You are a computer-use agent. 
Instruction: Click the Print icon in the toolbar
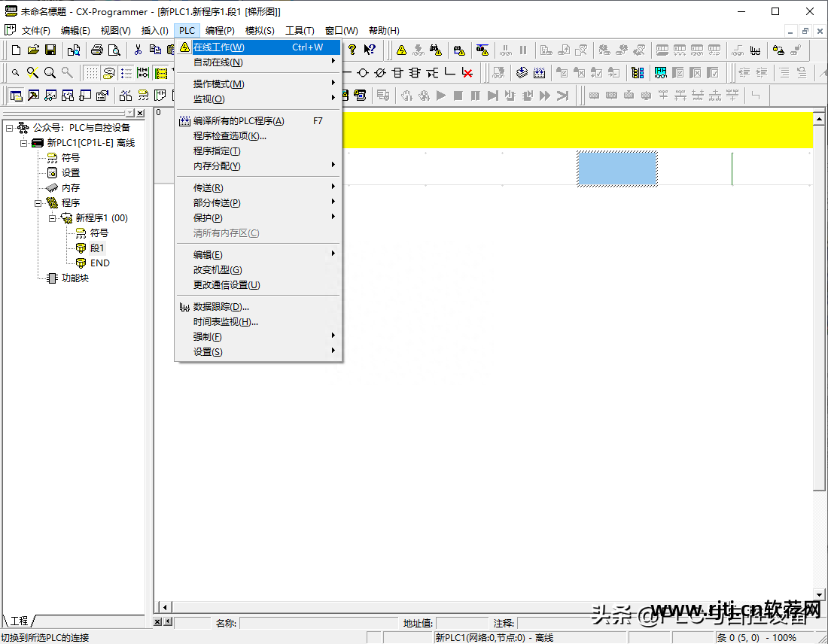96,50
